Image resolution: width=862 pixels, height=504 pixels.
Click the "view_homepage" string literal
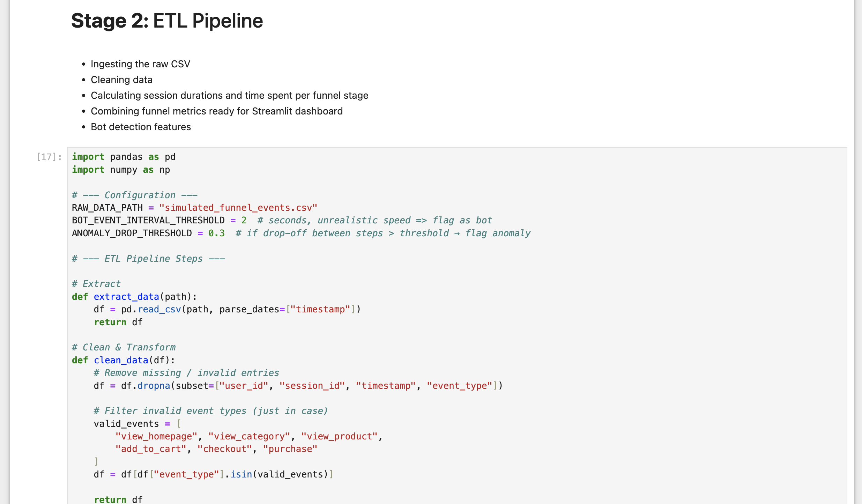pyautogui.click(x=156, y=437)
